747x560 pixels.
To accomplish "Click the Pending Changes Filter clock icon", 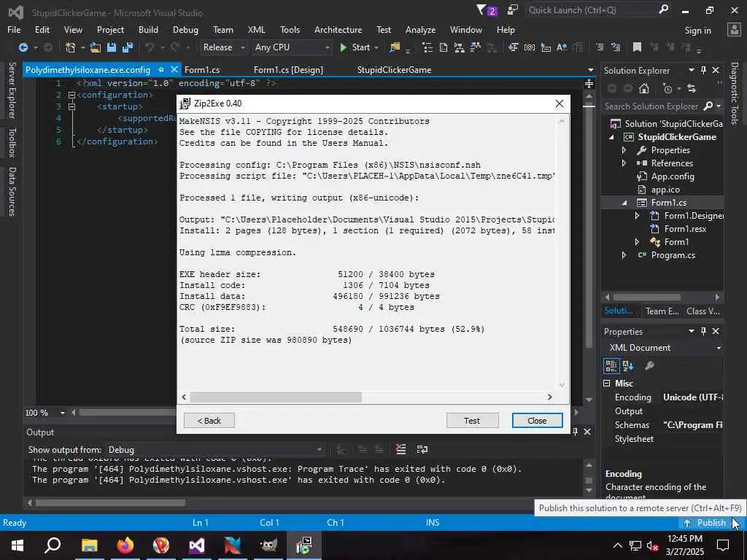I will (x=668, y=88).
